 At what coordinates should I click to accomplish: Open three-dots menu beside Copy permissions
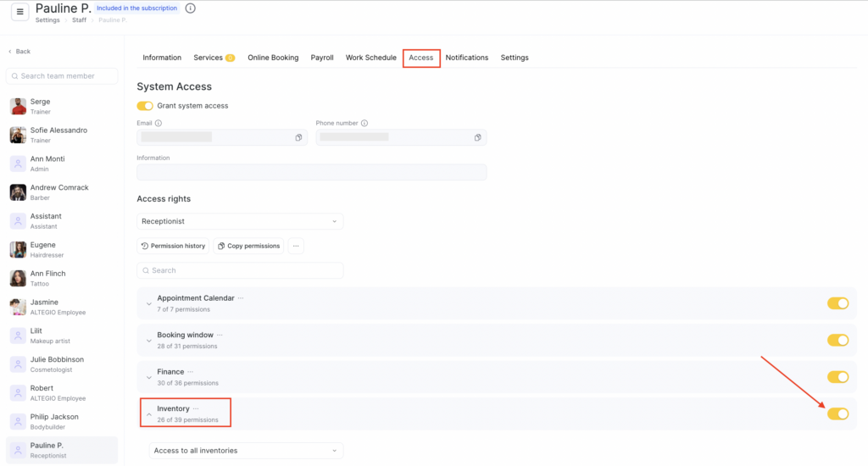pos(296,246)
